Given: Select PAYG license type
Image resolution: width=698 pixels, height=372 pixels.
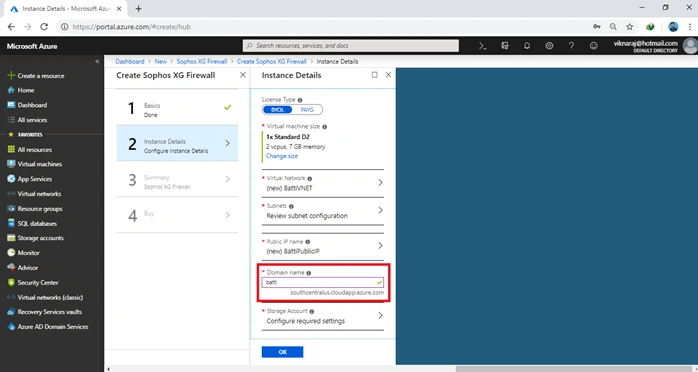Looking at the screenshot, I should 307,110.
